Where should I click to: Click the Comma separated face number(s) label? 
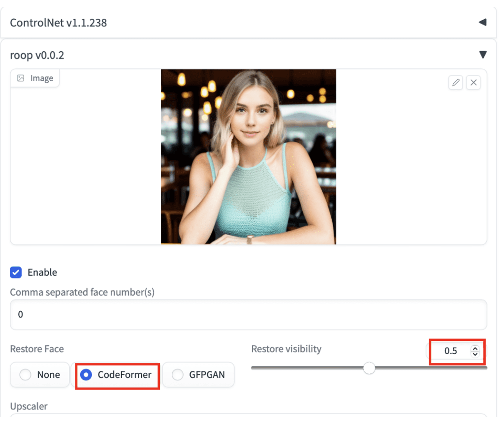click(82, 292)
